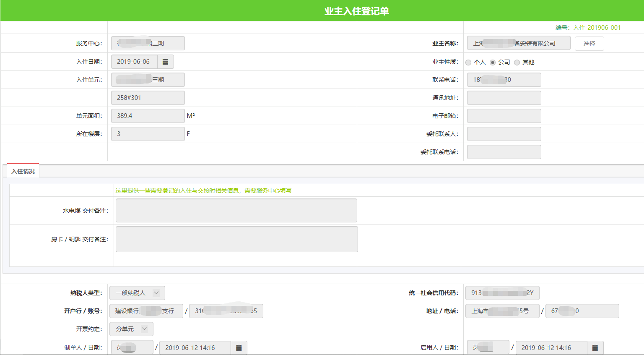
Task: Click the 房卡/钥匙 交付备注 text area
Action: [236, 239]
